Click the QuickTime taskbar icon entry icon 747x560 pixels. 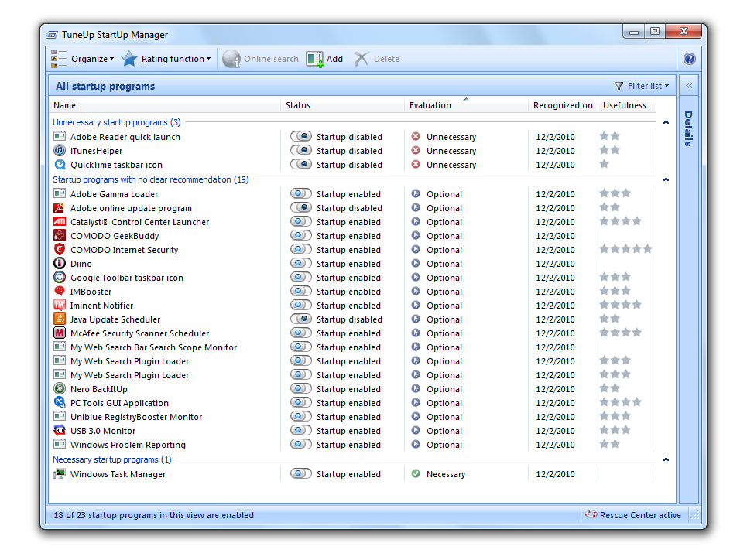tap(60, 164)
